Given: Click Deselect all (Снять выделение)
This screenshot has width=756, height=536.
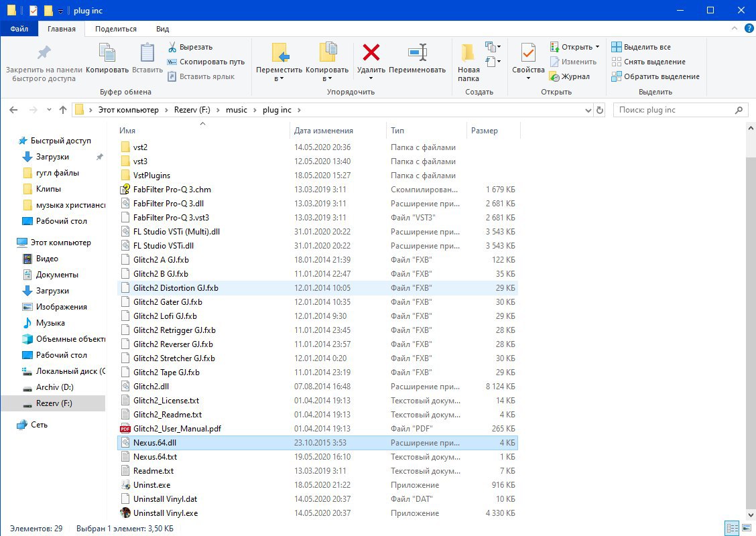Looking at the screenshot, I should click(x=648, y=62).
